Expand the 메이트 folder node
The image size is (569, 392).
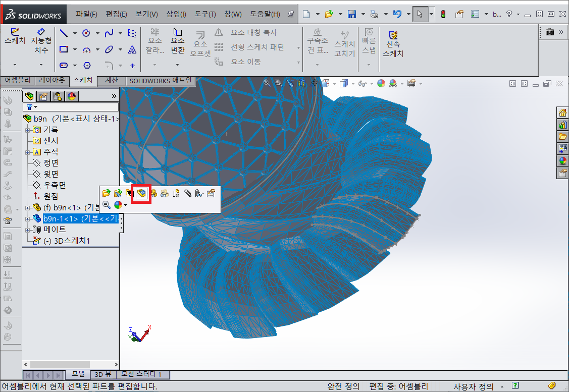click(x=28, y=230)
